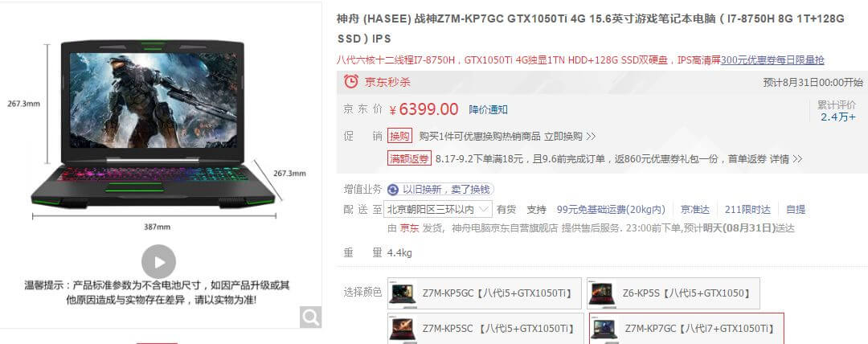
Task: Click the 自提 self-pickup option
Action: point(796,210)
